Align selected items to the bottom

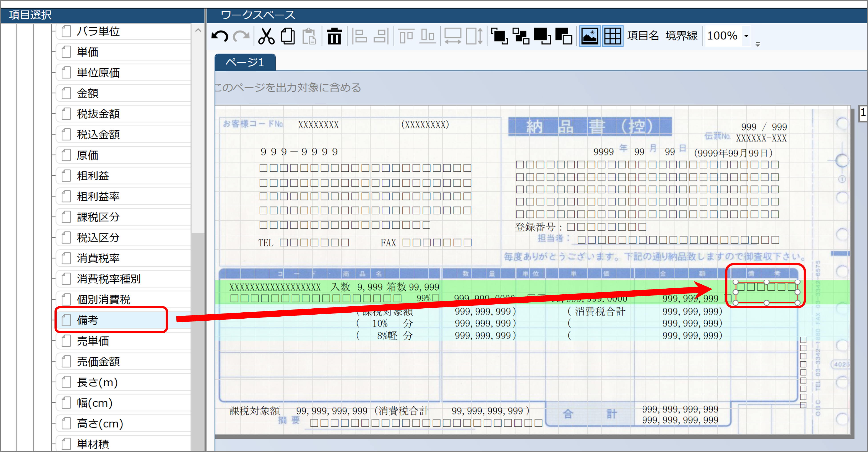pyautogui.click(x=427, y=36)
